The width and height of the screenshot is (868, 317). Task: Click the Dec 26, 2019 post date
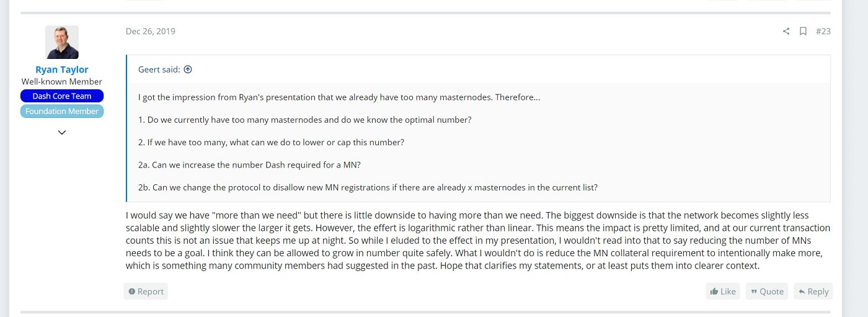point(151,31)
